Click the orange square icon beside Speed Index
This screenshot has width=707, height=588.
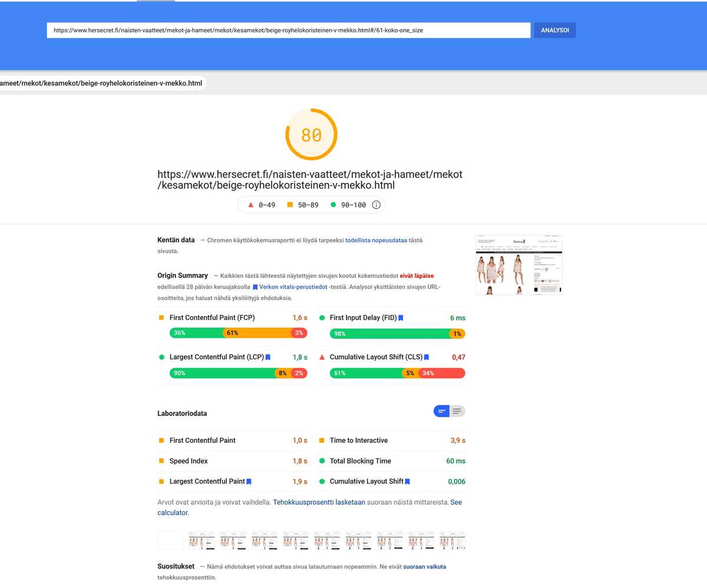pos(161,461)
